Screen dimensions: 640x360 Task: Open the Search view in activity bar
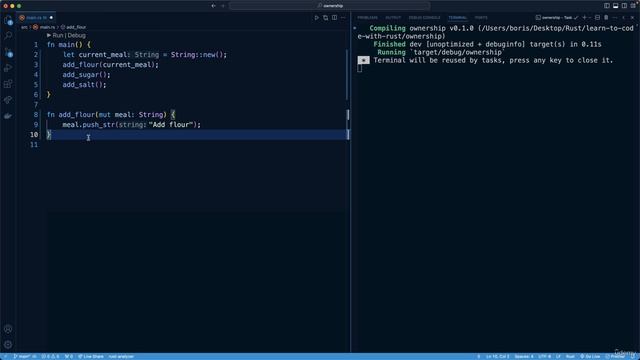coord(8,36)
